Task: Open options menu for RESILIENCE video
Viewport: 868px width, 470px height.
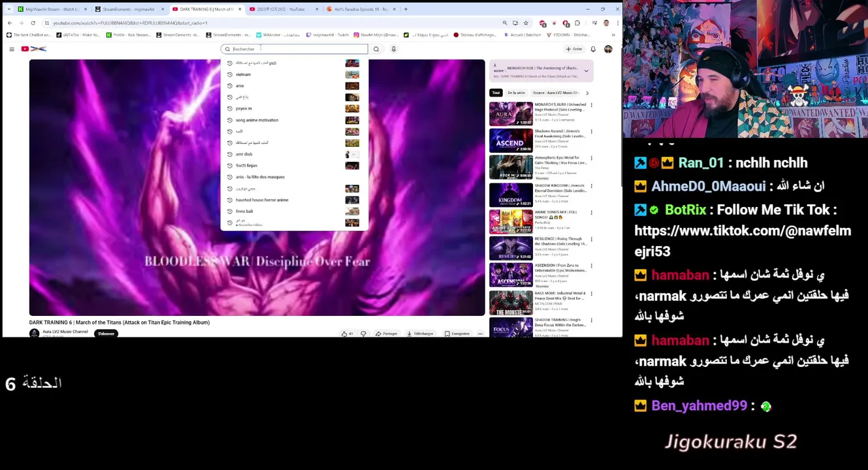Action: [x=592, y=240]
